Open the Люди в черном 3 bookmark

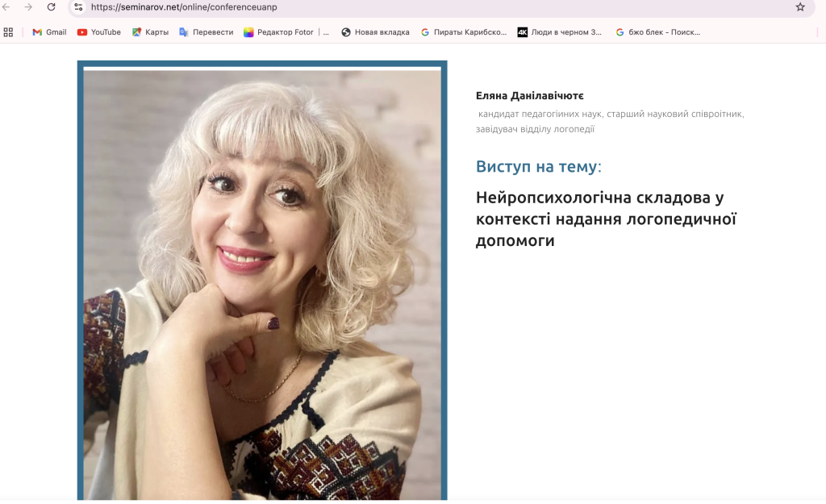560,32
